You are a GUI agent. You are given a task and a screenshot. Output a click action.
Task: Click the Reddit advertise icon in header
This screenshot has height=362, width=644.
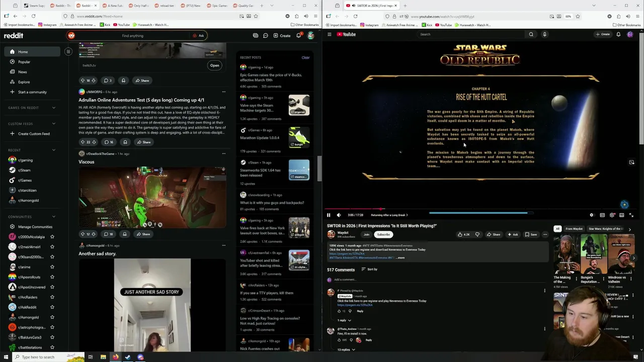point(256,36)
